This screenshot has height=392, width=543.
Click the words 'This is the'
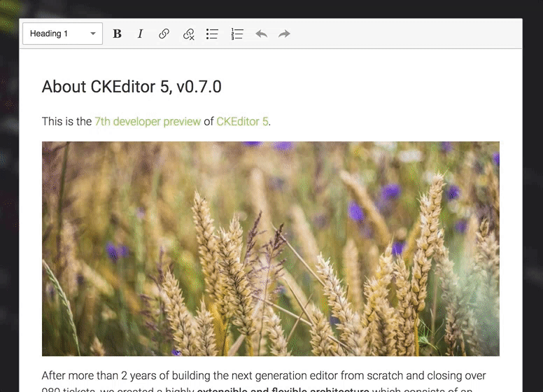66,122
